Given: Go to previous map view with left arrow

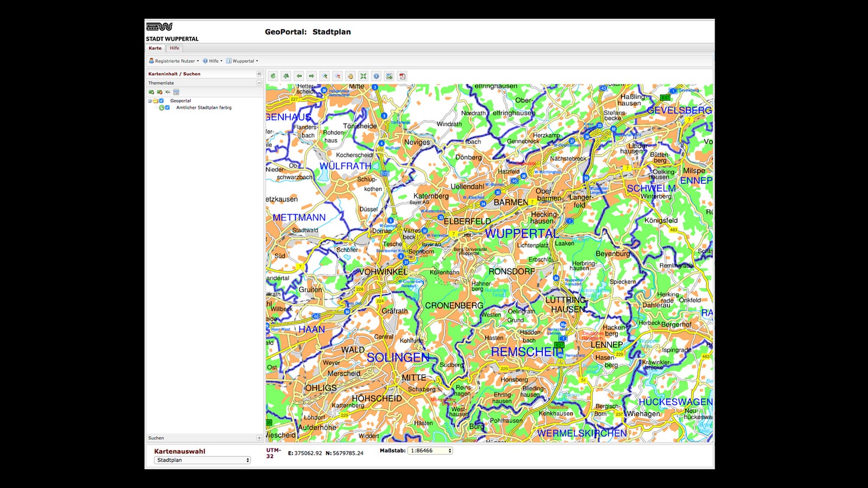Looking at the screenshot, I should point(299,76).
